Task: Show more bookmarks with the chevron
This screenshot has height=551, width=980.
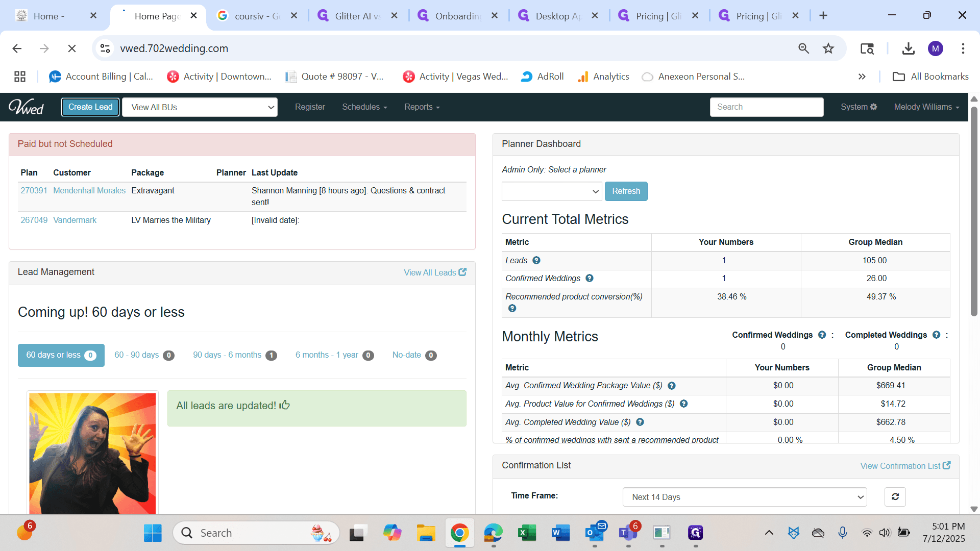Action: point(862,77)
